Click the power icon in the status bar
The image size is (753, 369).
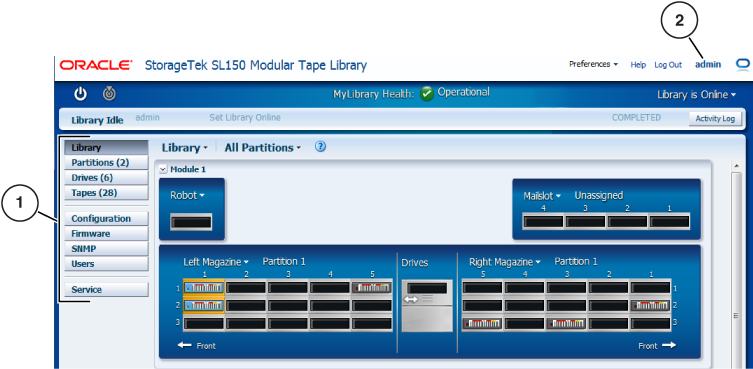(x=80, y=94)
